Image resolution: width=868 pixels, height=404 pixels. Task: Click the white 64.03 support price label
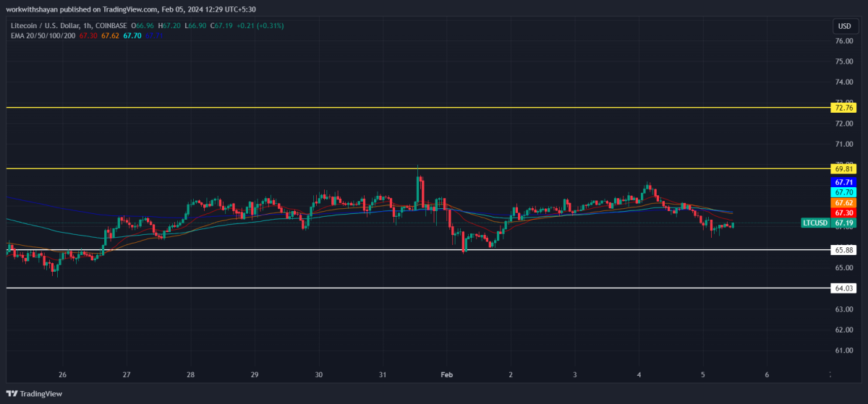(x=843, y=288)
